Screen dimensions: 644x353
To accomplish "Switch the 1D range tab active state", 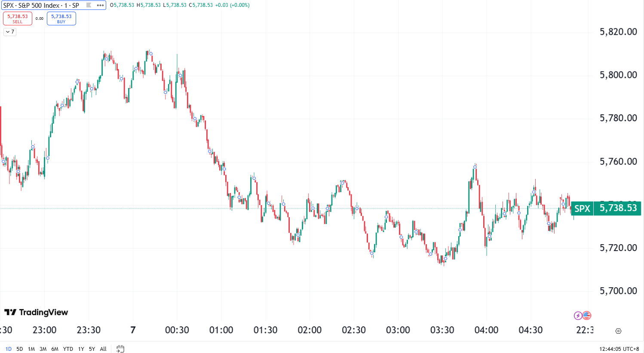I will pos(7,349).
